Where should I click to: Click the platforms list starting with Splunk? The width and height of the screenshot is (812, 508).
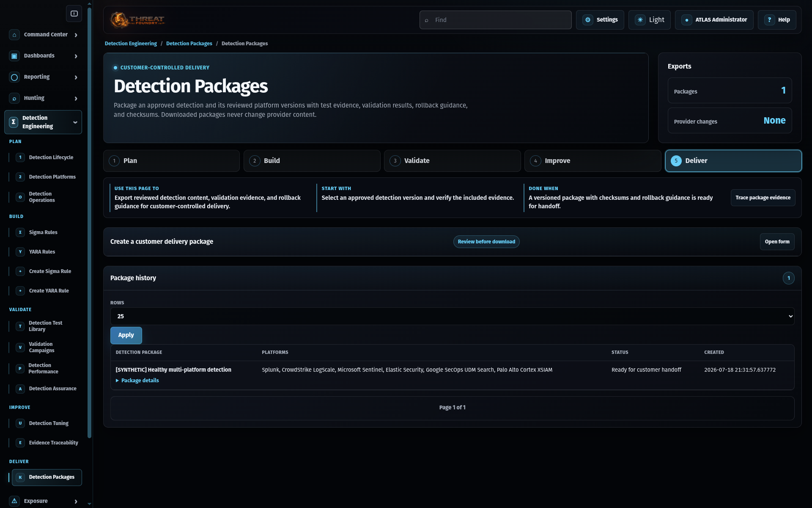407,370
